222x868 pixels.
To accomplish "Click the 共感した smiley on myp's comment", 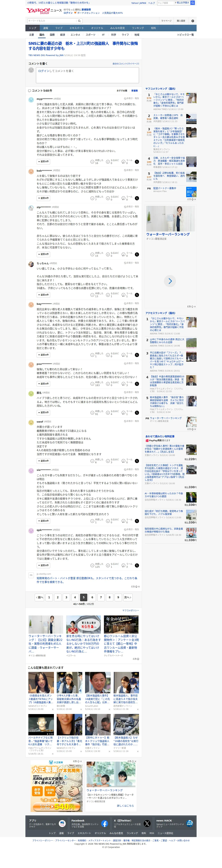I will click(x=92, y=162).
